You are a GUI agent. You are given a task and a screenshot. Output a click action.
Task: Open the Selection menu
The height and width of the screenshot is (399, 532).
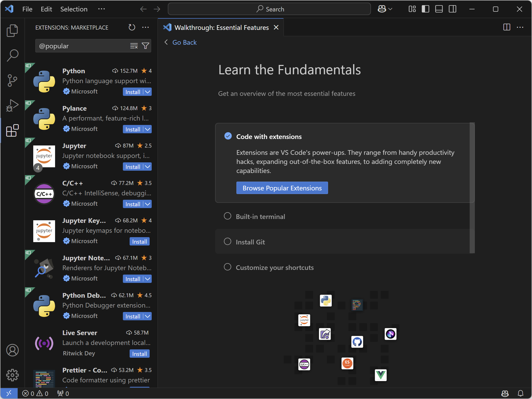click(x=74, y=9)
